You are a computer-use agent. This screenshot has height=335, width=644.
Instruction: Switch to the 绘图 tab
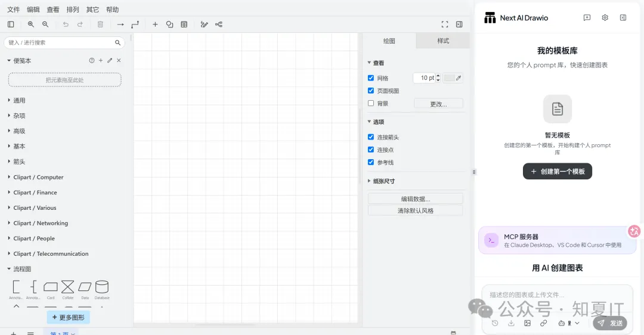(x=389, y=41)
